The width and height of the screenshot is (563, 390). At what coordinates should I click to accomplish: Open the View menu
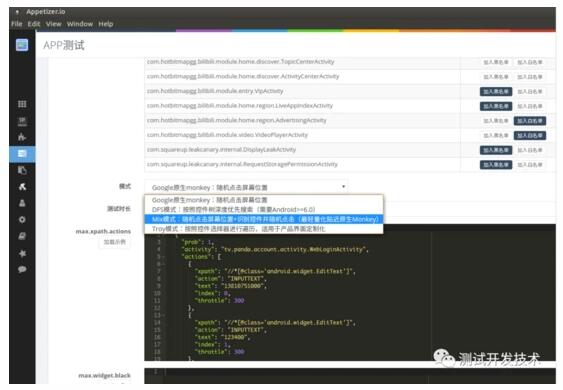click(53, 24)
